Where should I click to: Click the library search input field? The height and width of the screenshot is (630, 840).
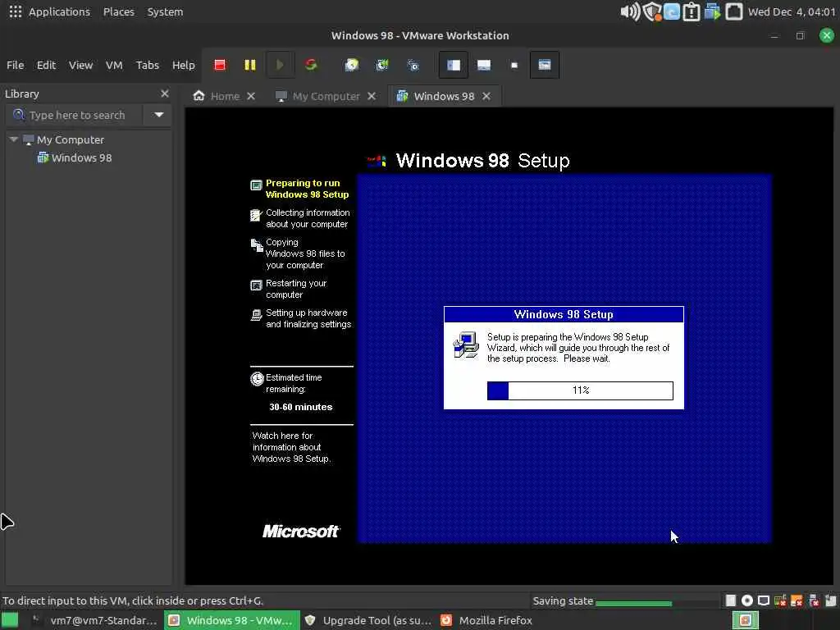(75, 115)
